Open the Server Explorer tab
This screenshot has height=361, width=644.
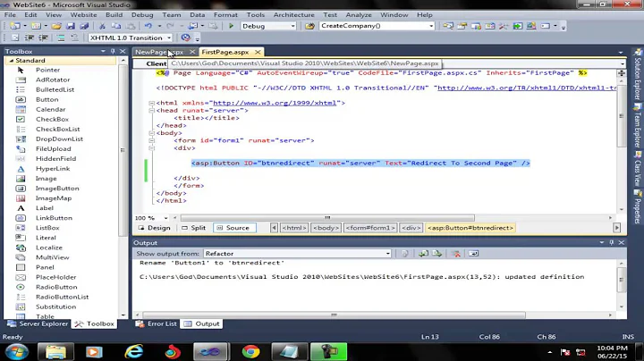pos(38,323)
